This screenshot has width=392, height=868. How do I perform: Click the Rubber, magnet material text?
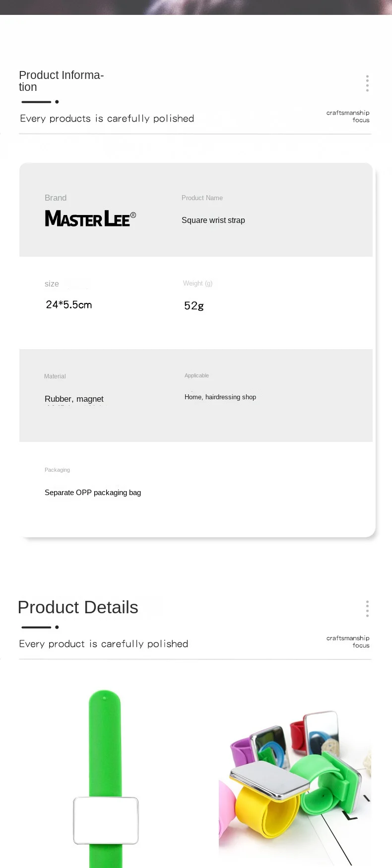[x=74, y=399]
